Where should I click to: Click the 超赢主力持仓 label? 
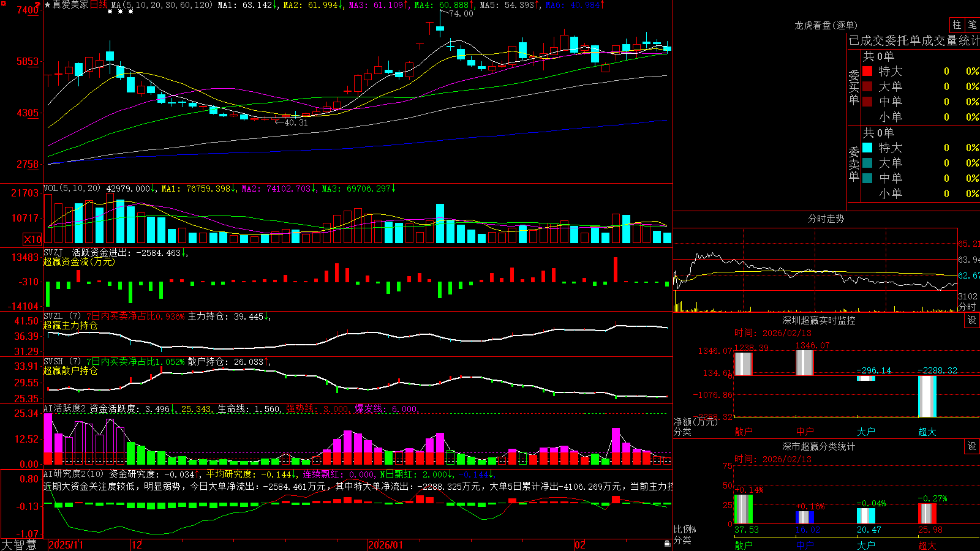[70, 325]
